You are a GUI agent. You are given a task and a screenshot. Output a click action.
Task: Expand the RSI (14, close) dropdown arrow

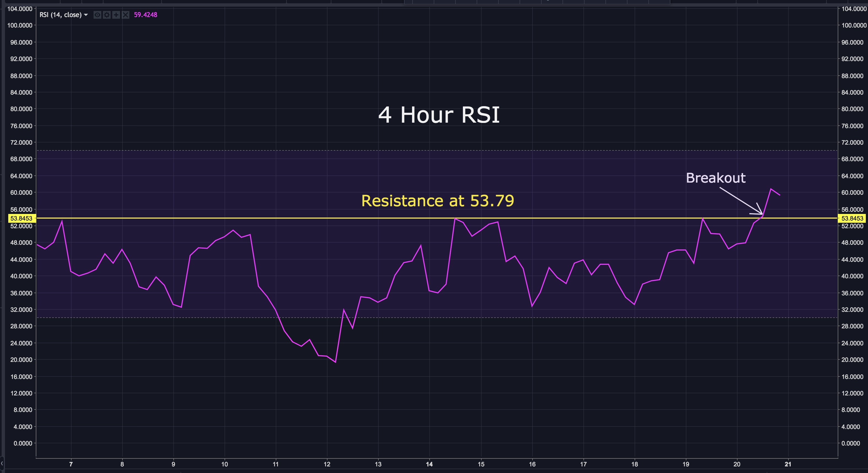(86, 15)
